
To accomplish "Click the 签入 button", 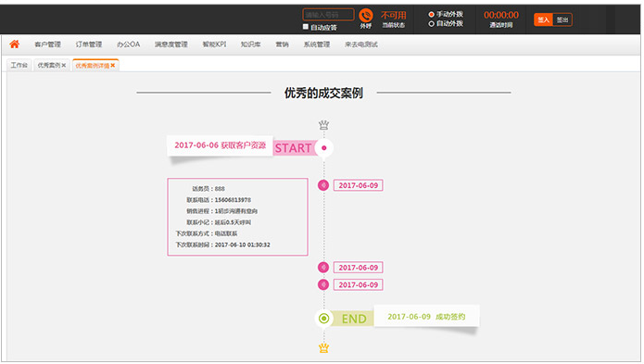I will [543, 19].
